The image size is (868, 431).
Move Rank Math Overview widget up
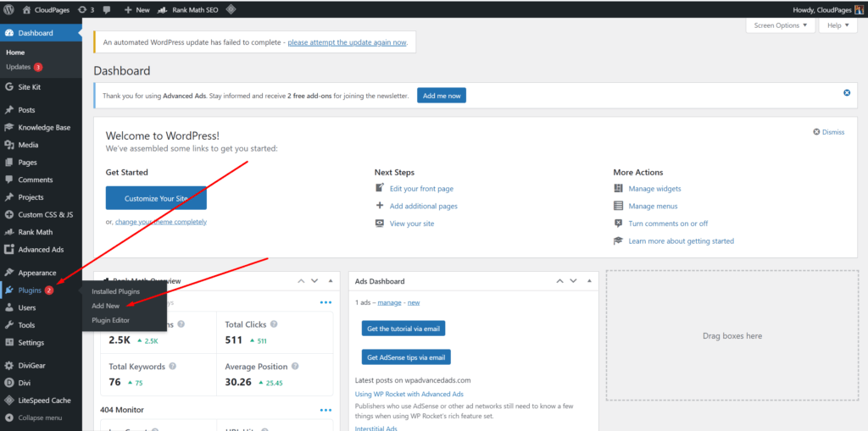[301, 281]
